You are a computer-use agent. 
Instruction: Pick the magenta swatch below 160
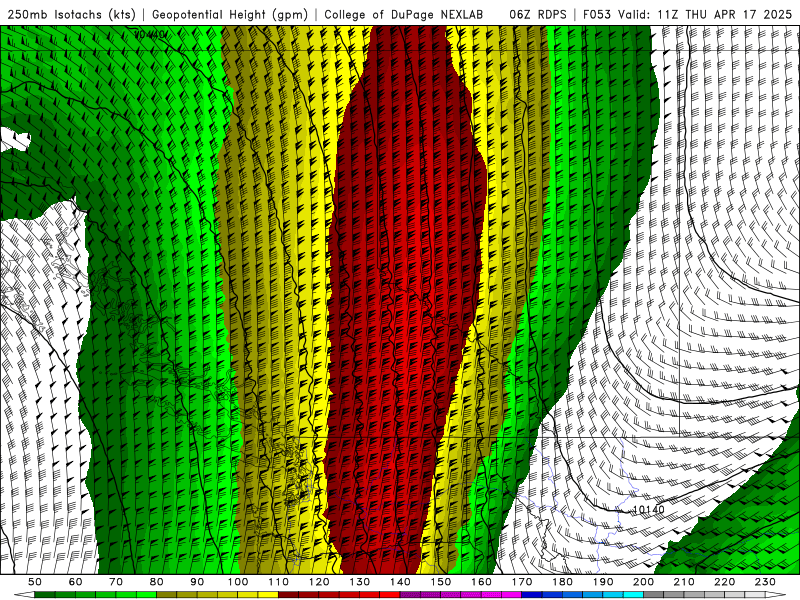click(492, 595)
